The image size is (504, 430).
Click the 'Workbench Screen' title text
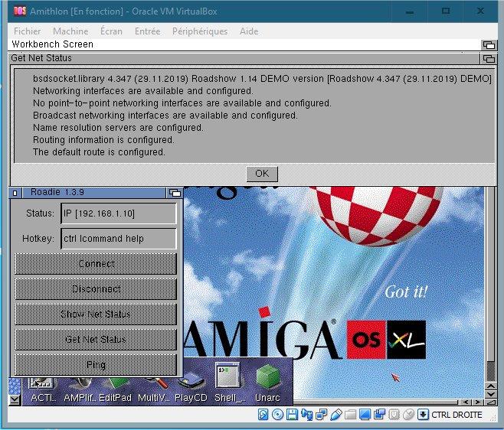(x=52, y=44)
